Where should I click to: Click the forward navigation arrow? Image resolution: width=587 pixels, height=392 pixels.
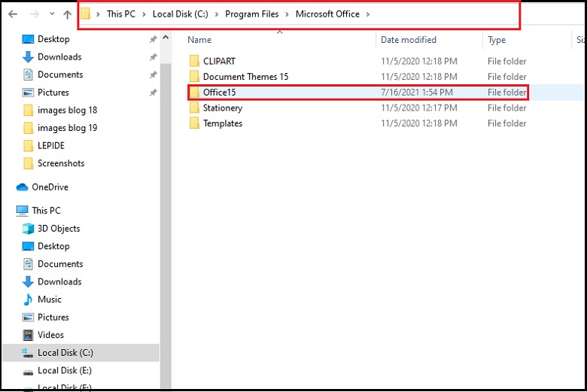coord(35,14)
